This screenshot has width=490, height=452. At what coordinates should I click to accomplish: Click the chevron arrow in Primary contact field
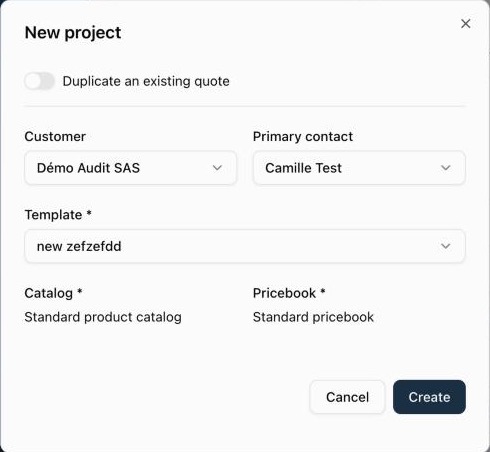click(x=446, y=168)
